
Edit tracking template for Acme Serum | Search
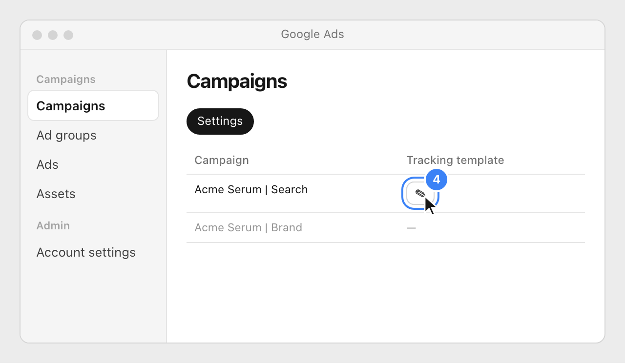point(420,193)
